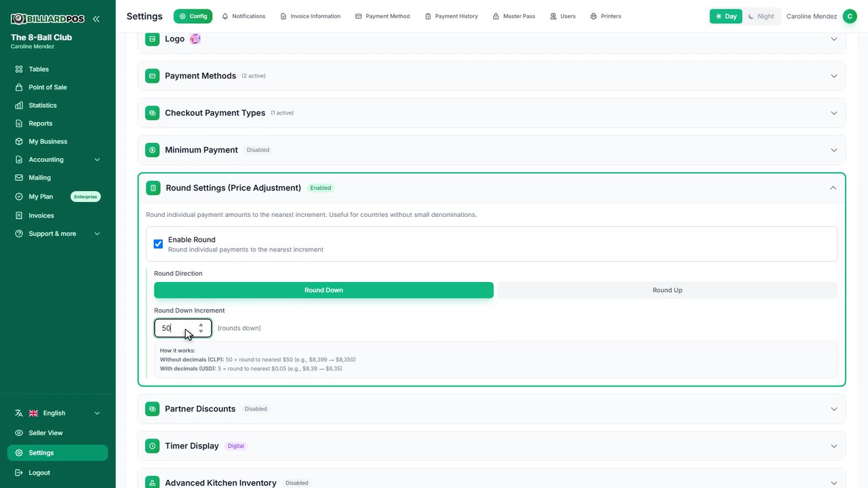Uncheck the Enable Round checkbox
Screen dimensions: 868x488
[x=158, y=244]
